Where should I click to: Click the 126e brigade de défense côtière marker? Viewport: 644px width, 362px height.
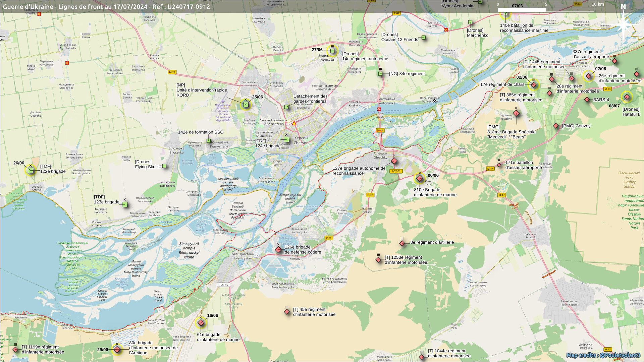coord(278,250)
